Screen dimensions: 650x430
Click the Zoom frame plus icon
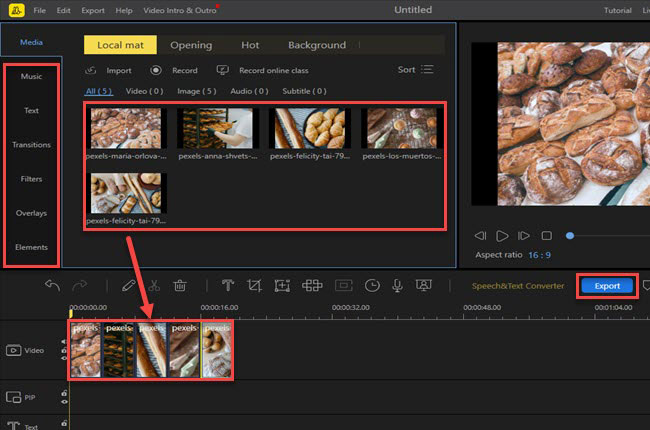[x=282, y=285]
